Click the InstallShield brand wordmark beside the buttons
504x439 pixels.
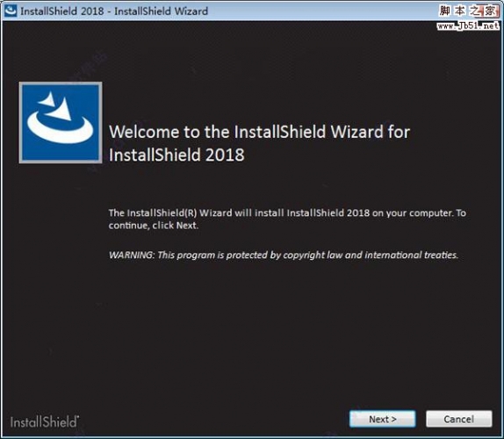click(43, 421)
